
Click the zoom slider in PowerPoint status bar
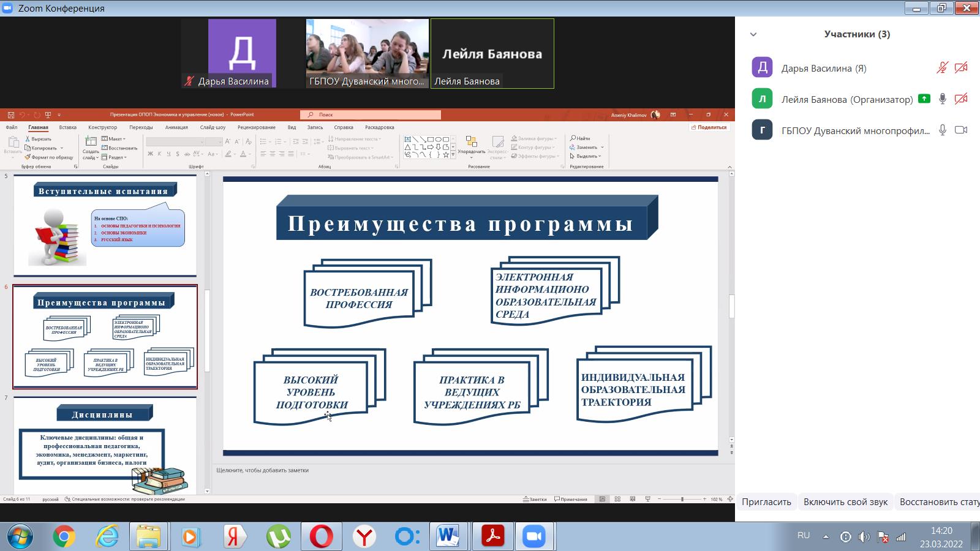tap(682, 499)
